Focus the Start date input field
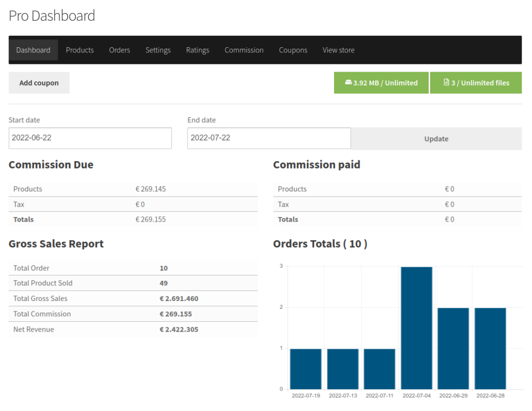The image size is (532, 411). 90,138
